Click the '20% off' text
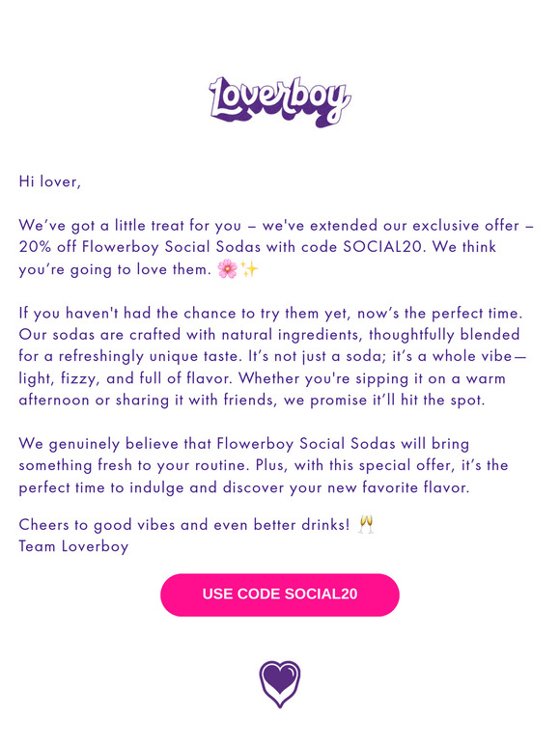 coord(46,247)
